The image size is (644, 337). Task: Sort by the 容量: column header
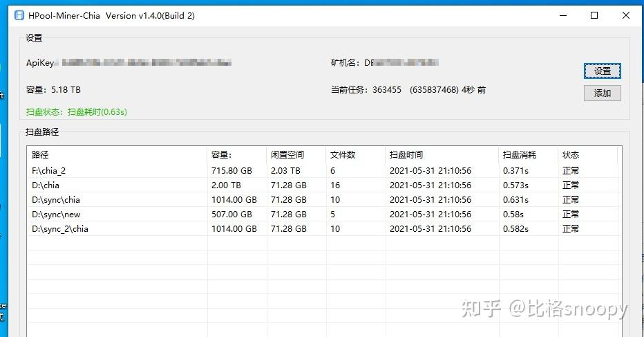point(236,155)
